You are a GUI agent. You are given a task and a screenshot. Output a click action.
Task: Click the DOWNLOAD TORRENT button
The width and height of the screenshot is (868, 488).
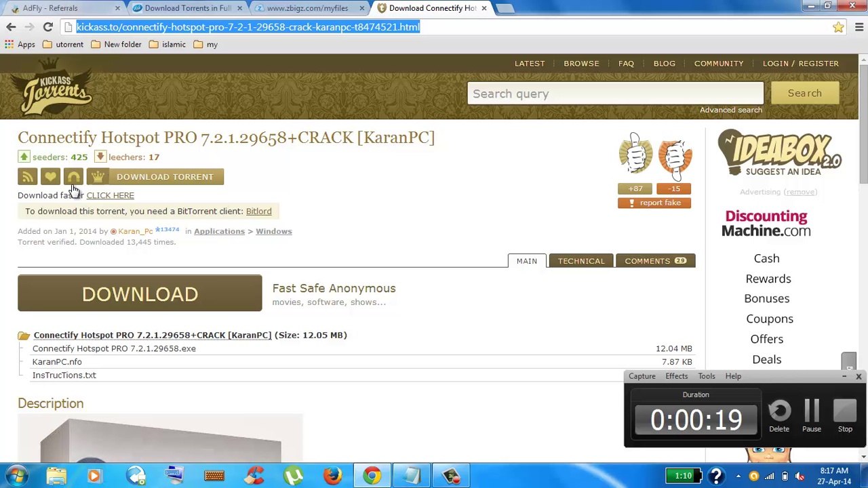click(155, 177)
